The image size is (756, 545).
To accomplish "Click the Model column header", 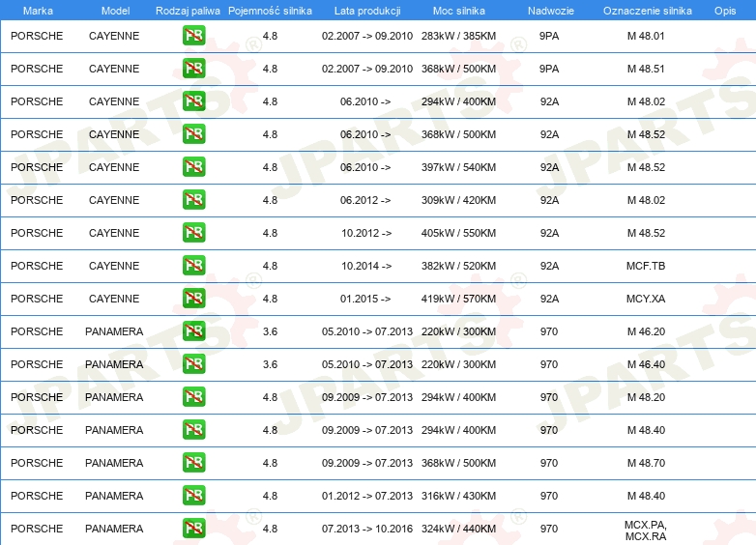I will [x=115, y=11].
